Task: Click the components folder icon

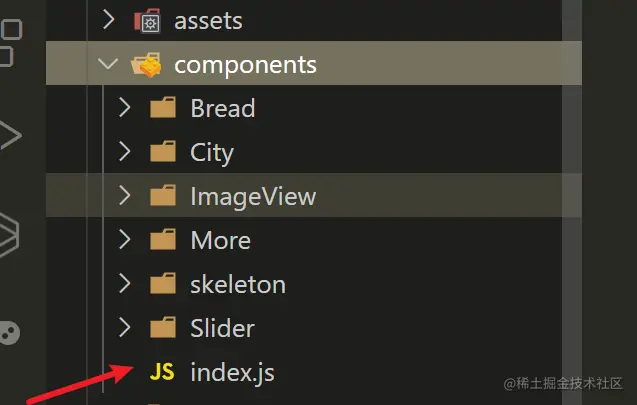Action: point(146,65)
